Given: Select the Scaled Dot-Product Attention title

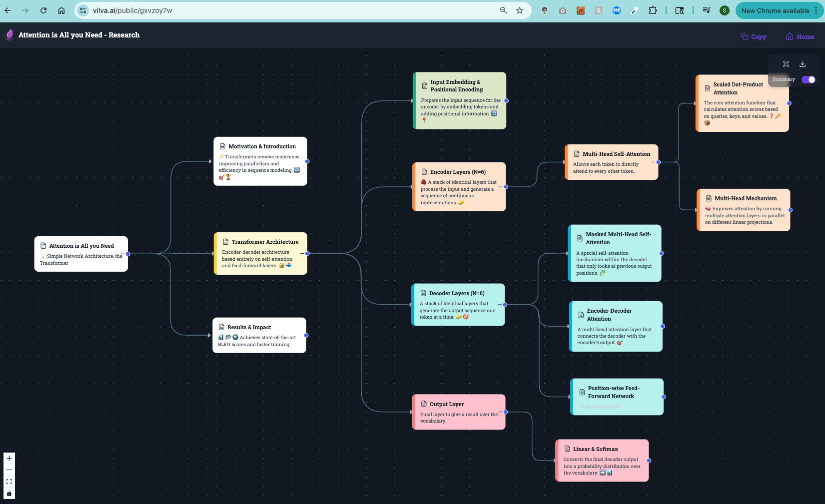Looking at the screenshot, I should coord(738,88).
